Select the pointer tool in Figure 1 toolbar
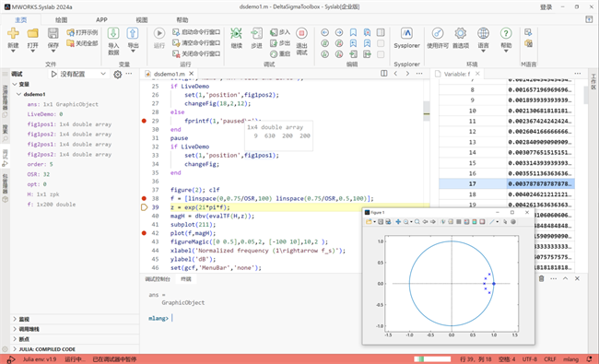The image size is (599, 364). [505, 221]
